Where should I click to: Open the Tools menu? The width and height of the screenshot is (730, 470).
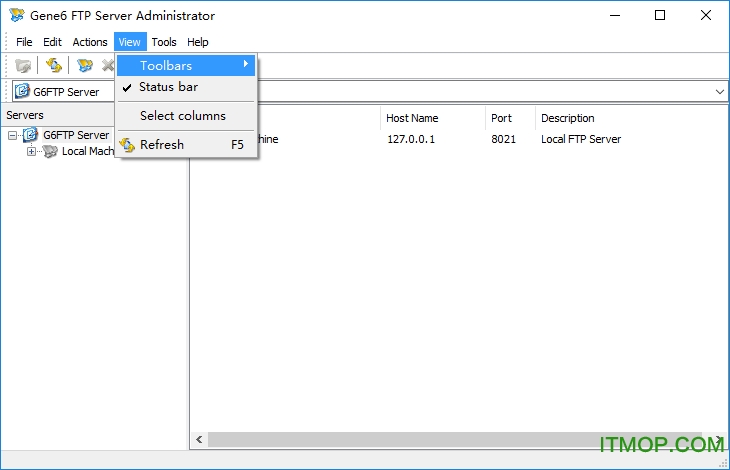[164, 42]
